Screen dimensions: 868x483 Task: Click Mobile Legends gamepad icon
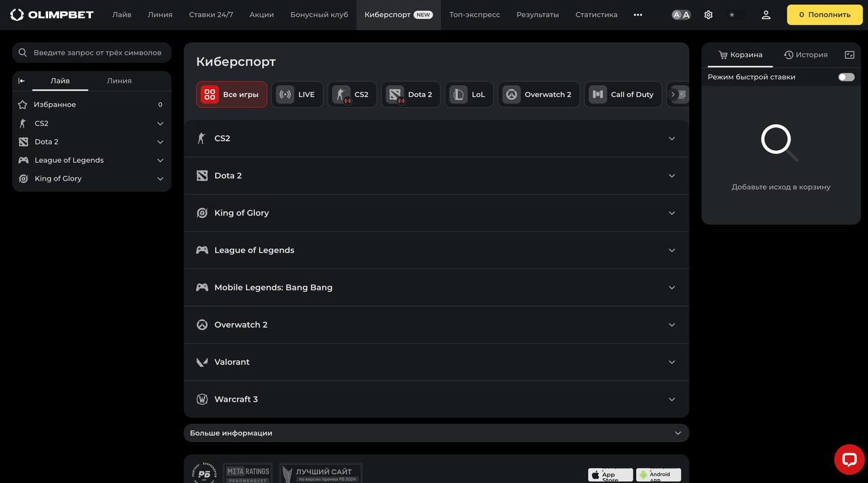coord(202,288)
